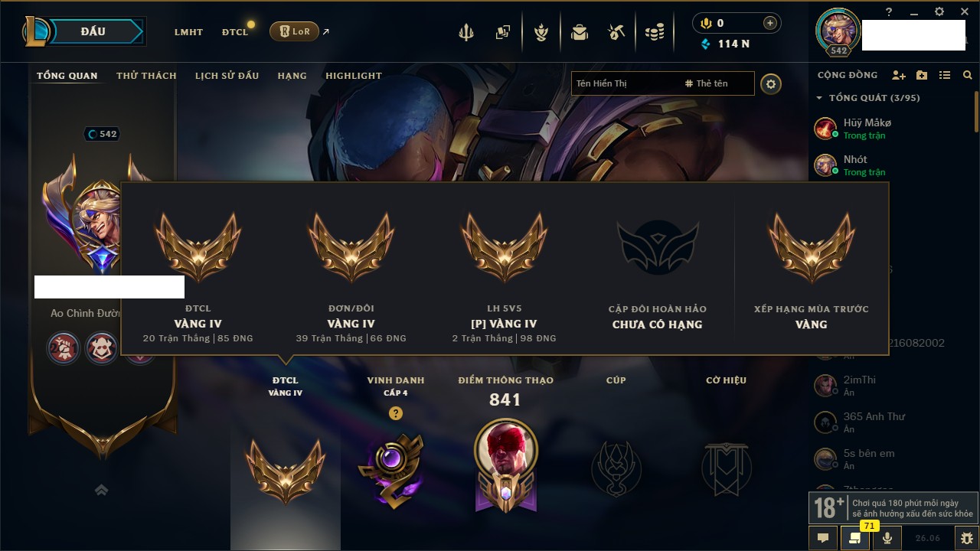Open the Loot chest icon
The width and height of the screenshot is (980, 551).
point(580,32)
